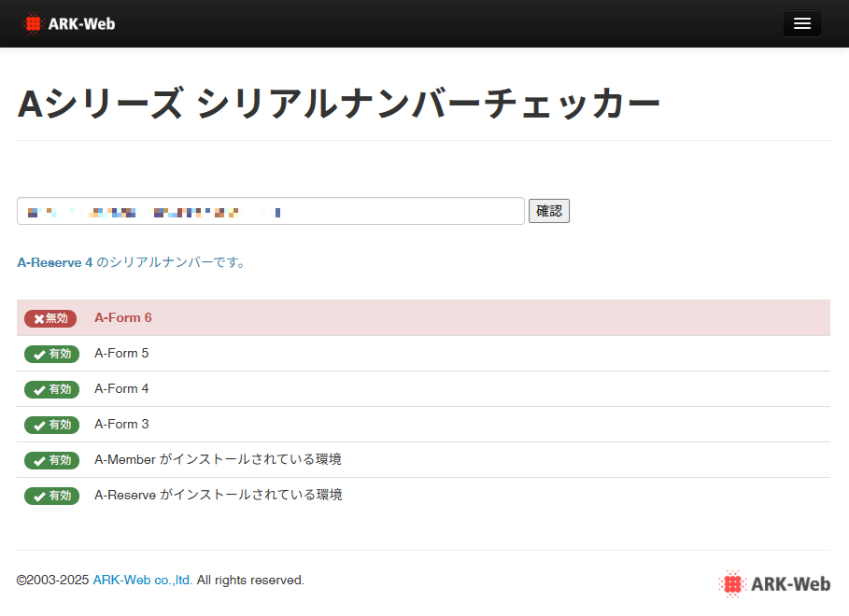The height and width of the screenshot is (616, 849).
Task: Toggle the 有効 badge next to A-Form 5
Action: point(52,354)
